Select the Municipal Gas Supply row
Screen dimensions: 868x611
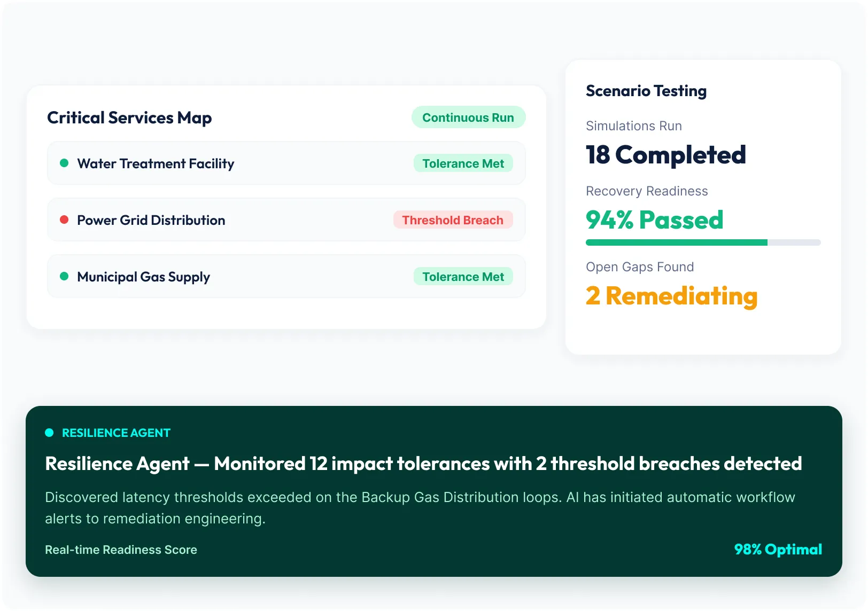[x=286, y=277]
